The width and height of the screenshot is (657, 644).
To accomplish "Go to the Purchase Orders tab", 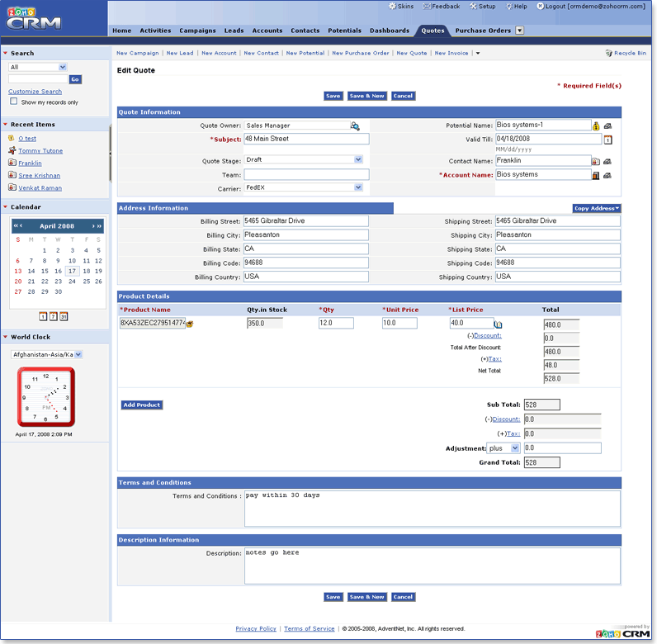I will point(483,31).
